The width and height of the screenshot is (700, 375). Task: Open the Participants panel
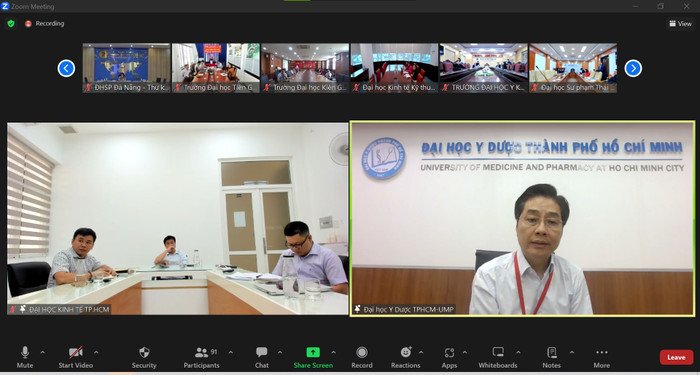(x=202, y=352)
